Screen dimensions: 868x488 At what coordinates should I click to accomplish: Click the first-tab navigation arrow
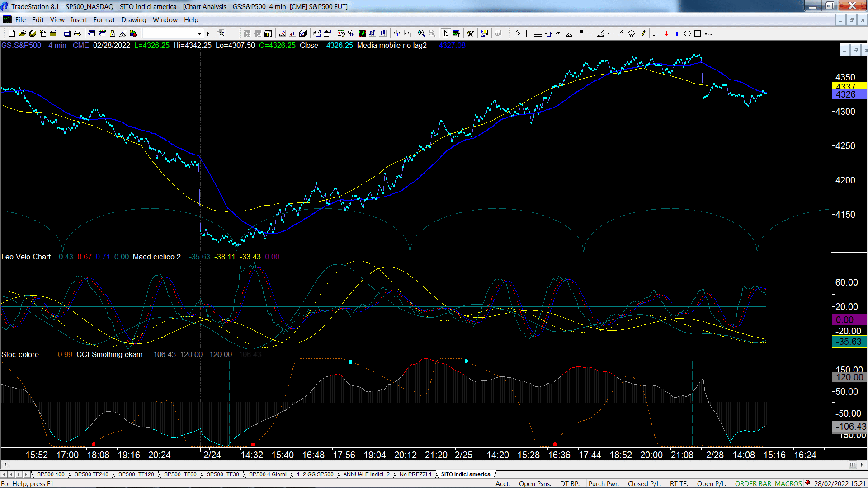(x=4, y=474)
